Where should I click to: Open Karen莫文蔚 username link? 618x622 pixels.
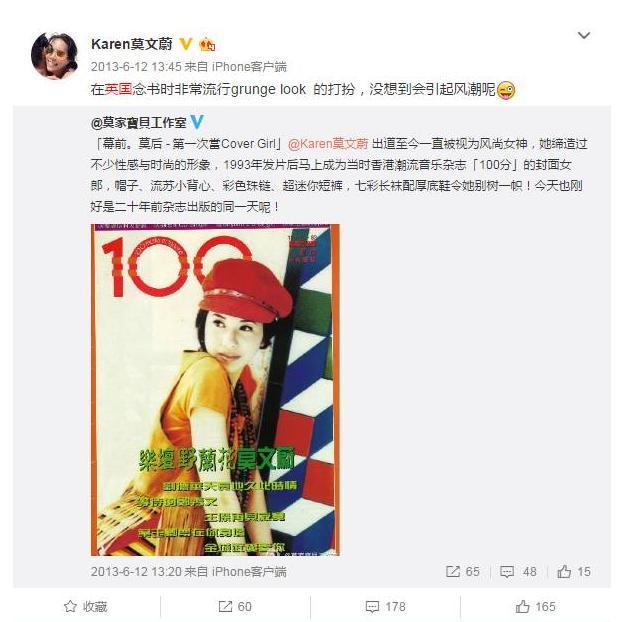pos(132,44)
